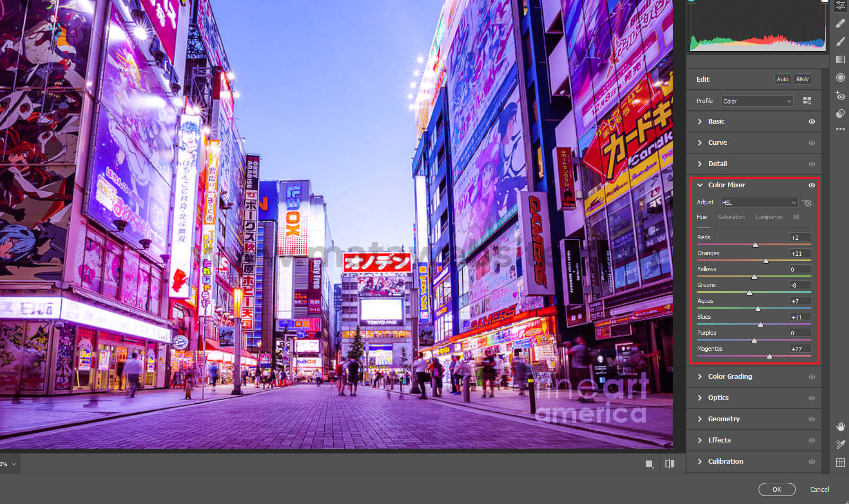Expand the Color Grading panel
849x504 pixels.
pyautogui.click(x=700, y=377)
